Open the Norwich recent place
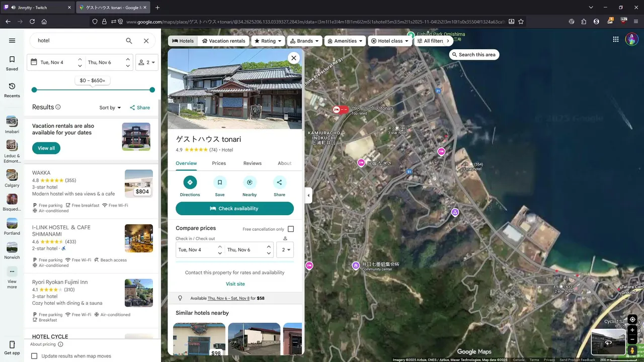This screenshot has width=644, height=362. (12, 251)
